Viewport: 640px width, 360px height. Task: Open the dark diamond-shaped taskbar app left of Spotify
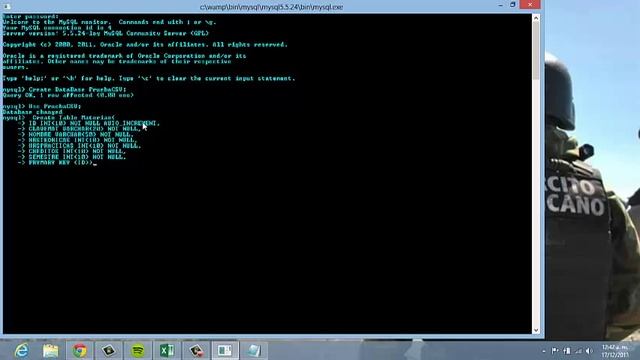(x=109, y=351)
